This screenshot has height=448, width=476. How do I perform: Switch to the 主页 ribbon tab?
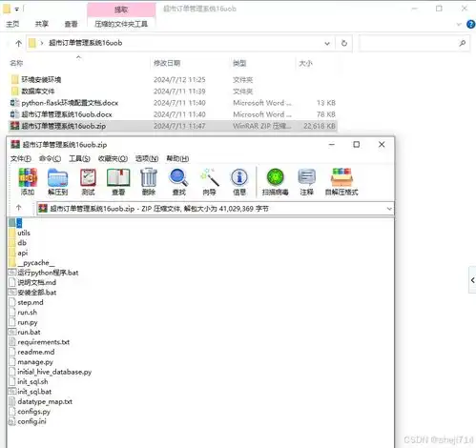(12, 24)
